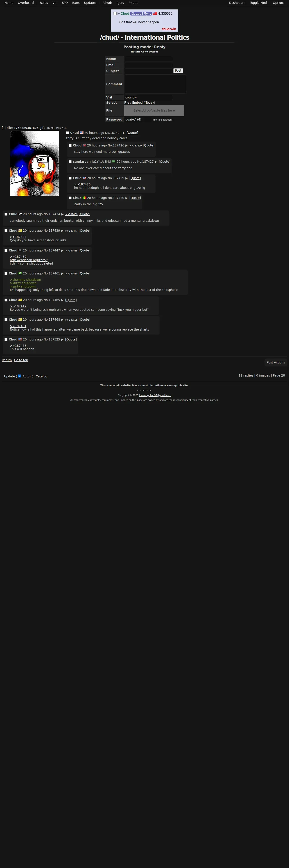The width and height of the screenshot is (289, 868).
Task: Collapse the thread with the [–] toggle
Action: (4, 128)
